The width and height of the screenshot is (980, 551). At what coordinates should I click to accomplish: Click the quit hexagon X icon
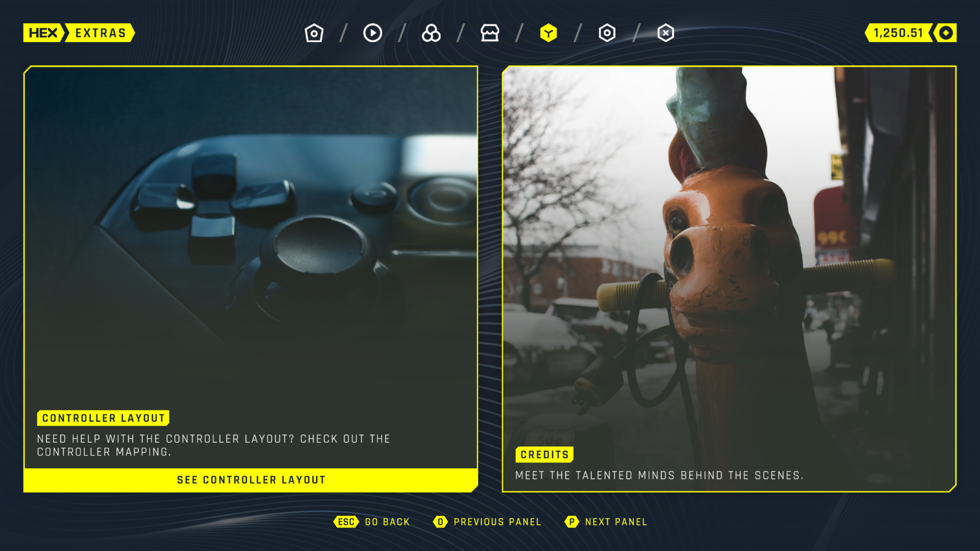click(x=665, y=33)
